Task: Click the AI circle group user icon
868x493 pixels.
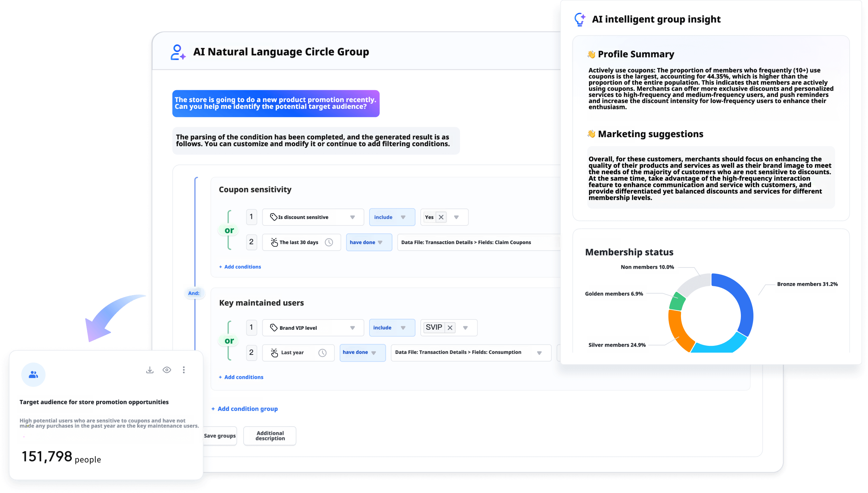Action: click(178, 52)
